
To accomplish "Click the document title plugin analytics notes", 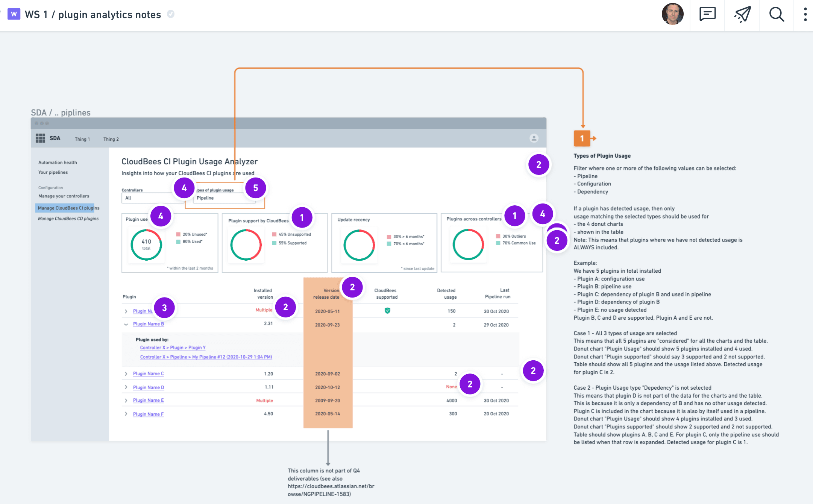I will (109, 15).
